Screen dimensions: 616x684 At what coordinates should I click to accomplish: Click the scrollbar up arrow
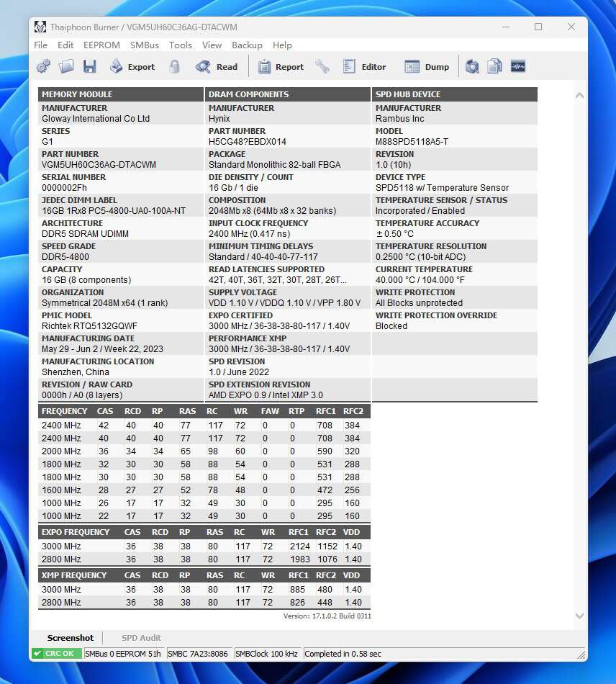coord(580,95)
